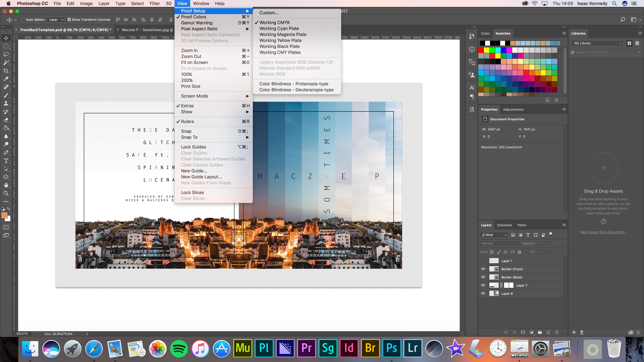Select the Eyedropper tool
The width and height of the screenshot is (644, 362).
(6, 79)
